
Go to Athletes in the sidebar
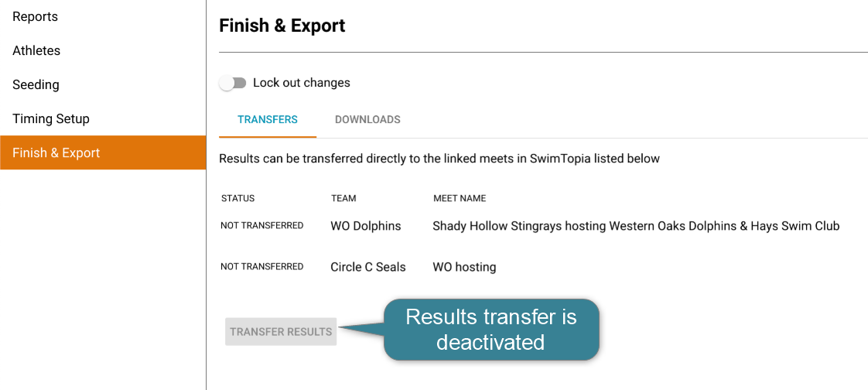tap(36, 50)
